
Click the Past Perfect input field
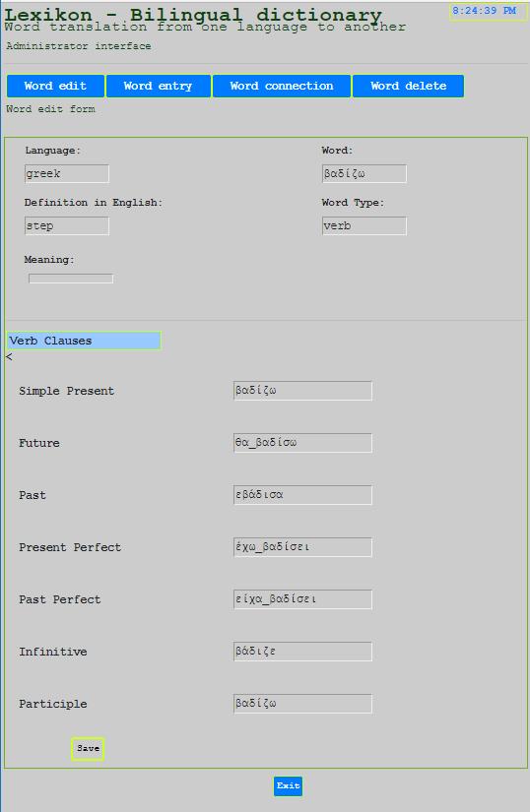[x=302, y=599]
